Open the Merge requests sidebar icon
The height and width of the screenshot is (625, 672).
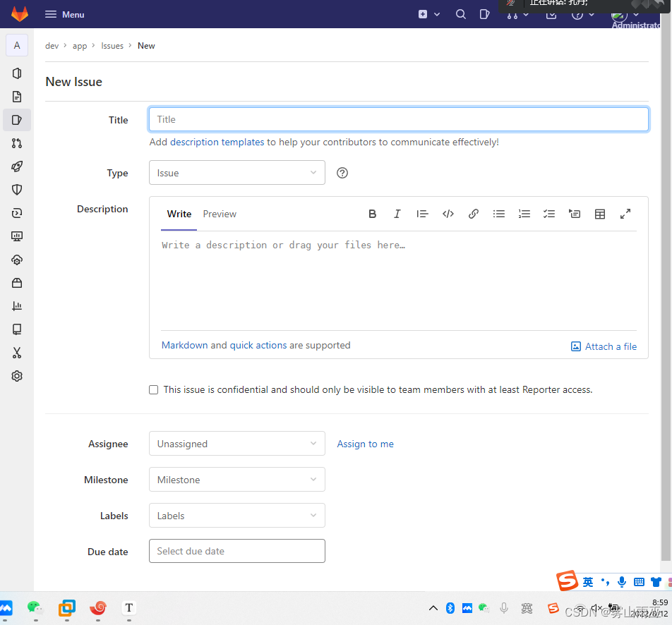click(16, 143)
